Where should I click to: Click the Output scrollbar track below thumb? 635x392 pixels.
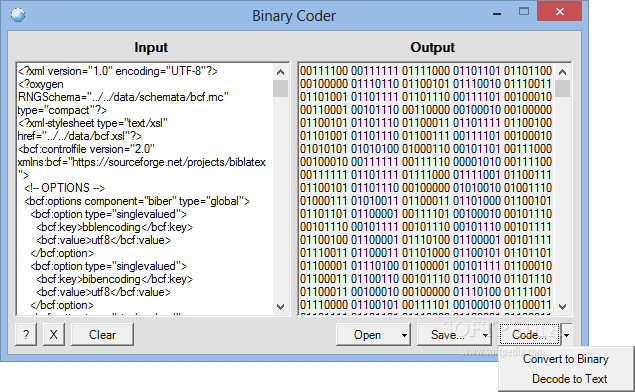point(562,198)
